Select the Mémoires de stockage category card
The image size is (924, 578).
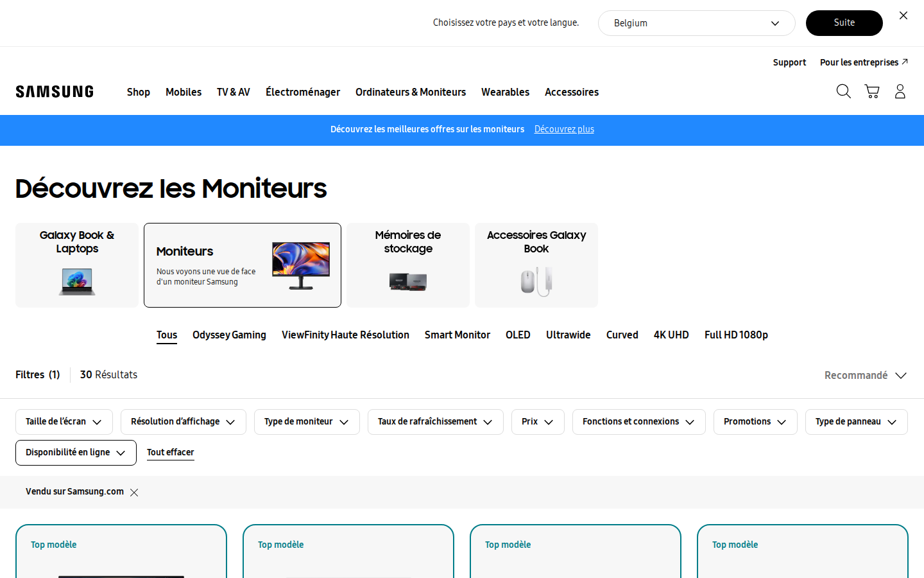[x=408, y=265]
